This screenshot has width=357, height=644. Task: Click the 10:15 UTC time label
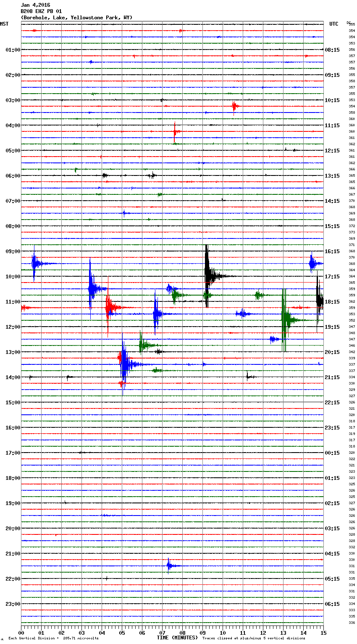click(x=332, y=100)
